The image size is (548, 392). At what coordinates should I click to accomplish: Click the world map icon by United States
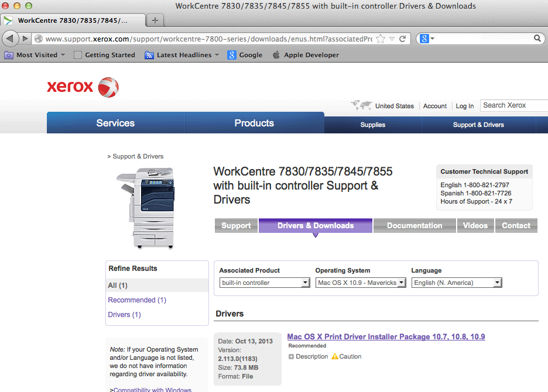tap(361, 105)
